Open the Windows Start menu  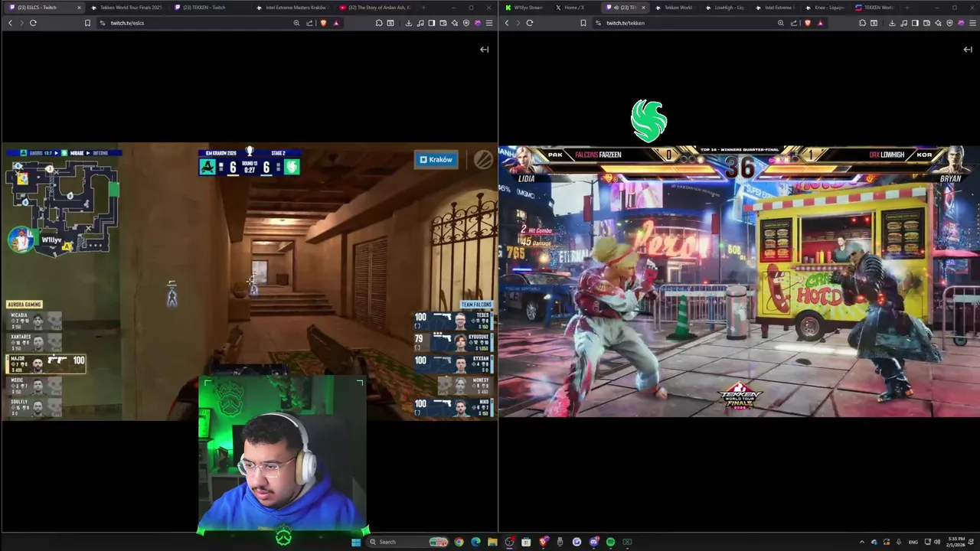point(356,542)
